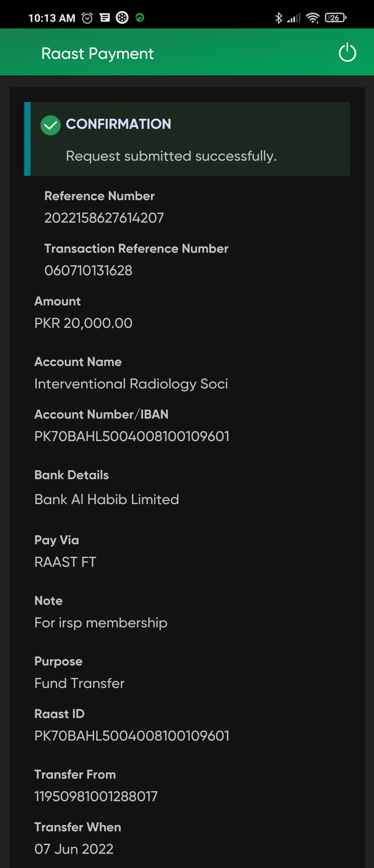This screenshot has width=374, height=868.
Task: Tap the battery level indicator
Action: [335, 18]
